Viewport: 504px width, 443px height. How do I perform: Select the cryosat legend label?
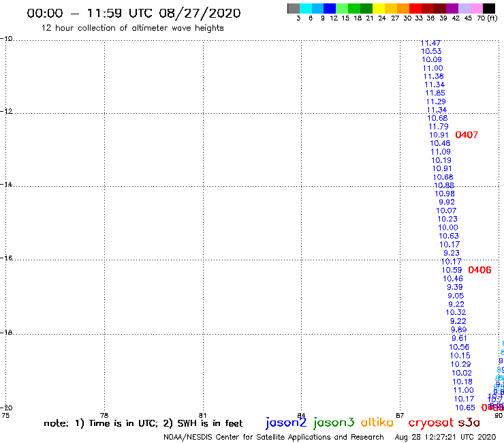click(431, 423)
